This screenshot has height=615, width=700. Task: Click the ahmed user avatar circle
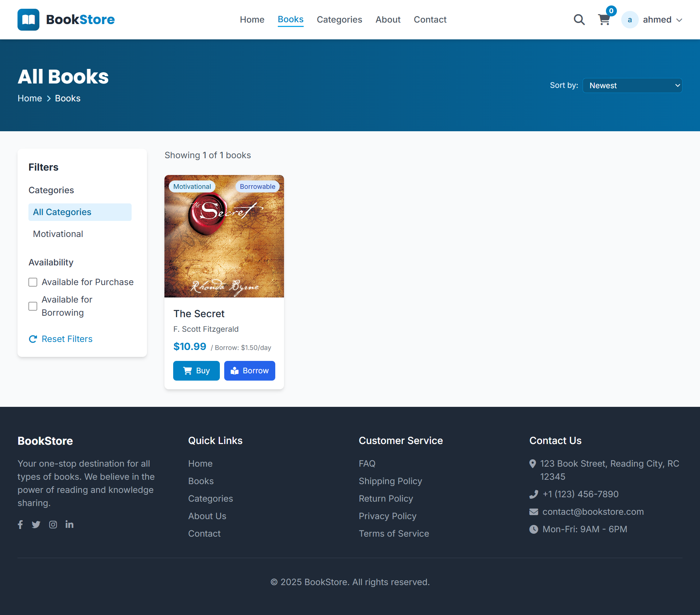[x=630, y=20]
